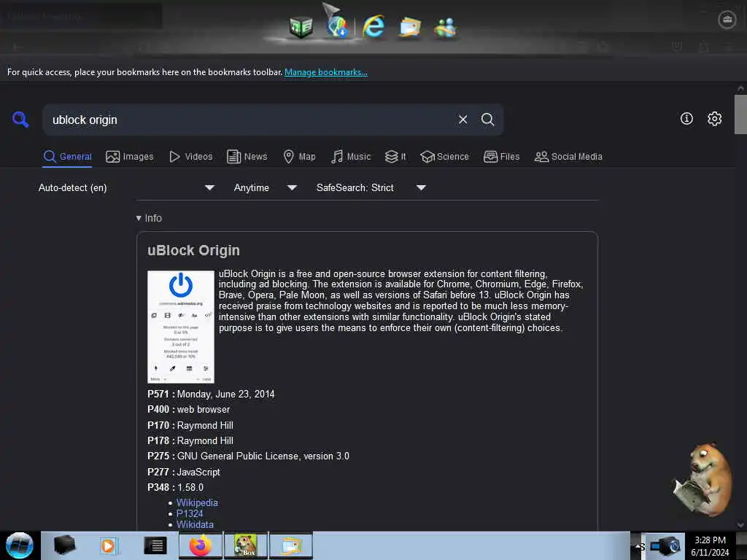Screen dimensions: 747x560
Task: Click the P400 web browser row
Action: coord(188,410)
